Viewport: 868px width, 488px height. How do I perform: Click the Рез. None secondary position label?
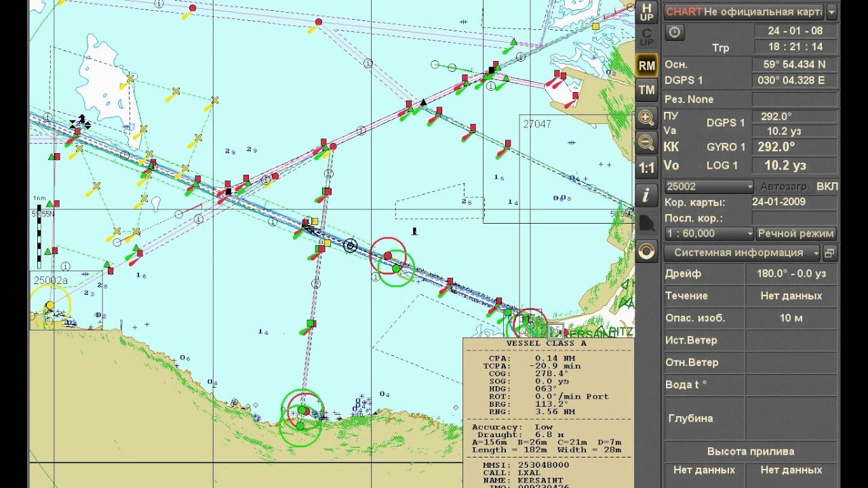pos(689,99)
